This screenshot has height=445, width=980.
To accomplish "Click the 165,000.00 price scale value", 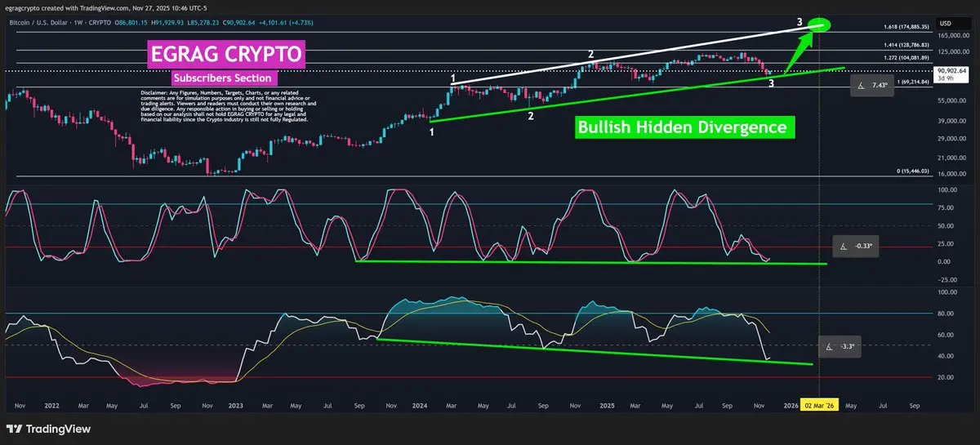I will point(952,37).
